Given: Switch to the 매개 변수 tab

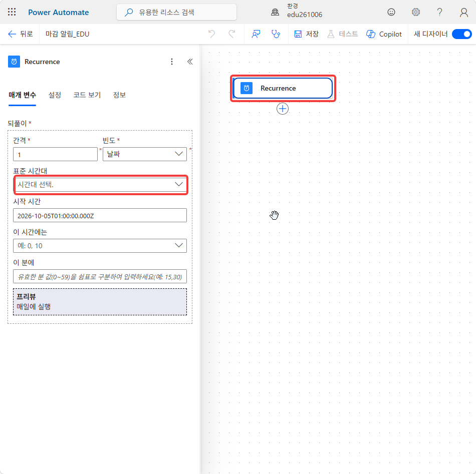Looking at the screenshot, I should [22, 95].
